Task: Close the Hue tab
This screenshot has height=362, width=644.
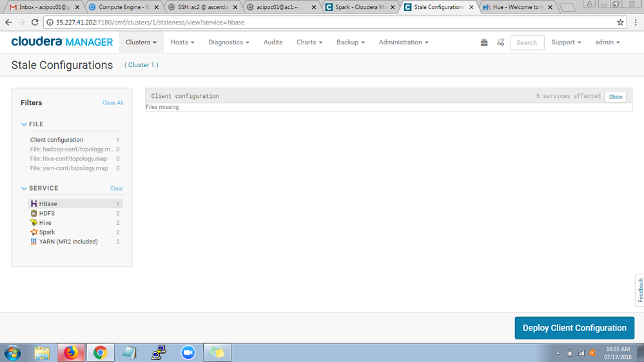Action: coord(550,7)
